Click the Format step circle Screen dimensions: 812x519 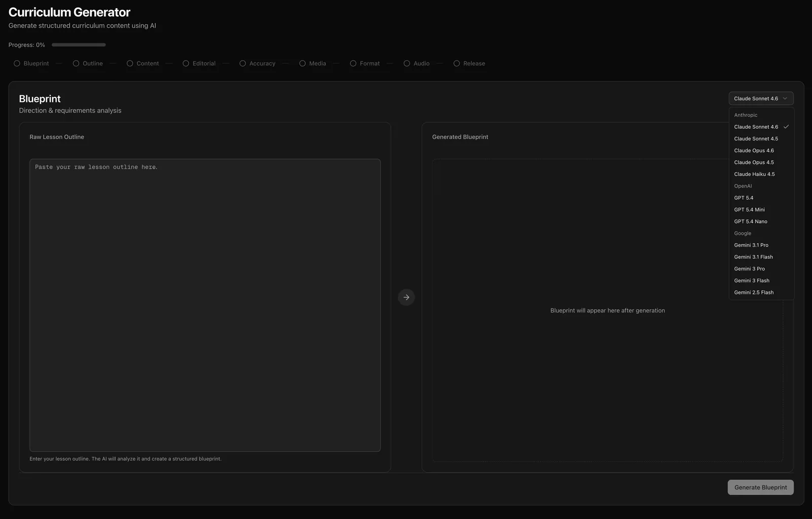click(353, 63)
